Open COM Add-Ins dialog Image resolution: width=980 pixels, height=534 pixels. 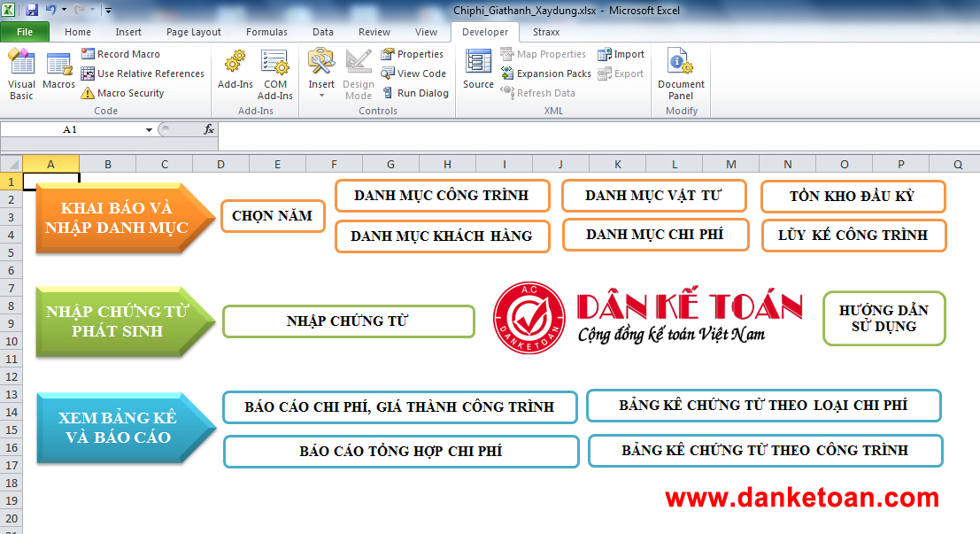coord(275,74)
